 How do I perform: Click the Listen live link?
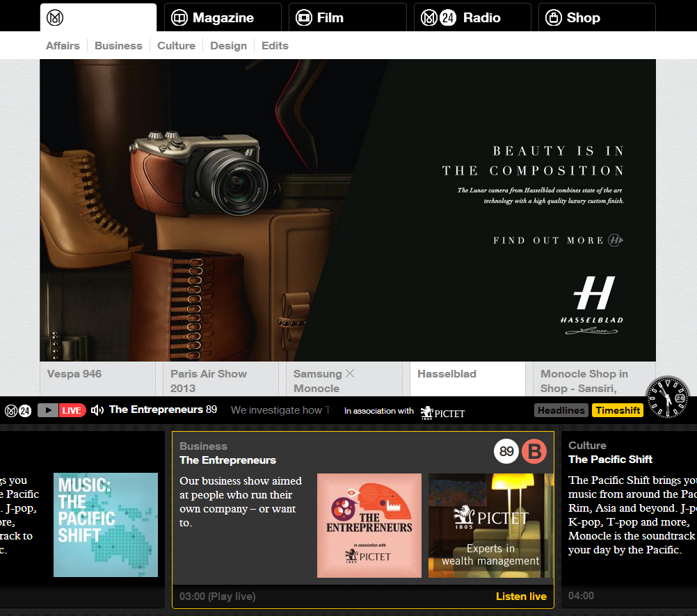(x=521, y=597)
